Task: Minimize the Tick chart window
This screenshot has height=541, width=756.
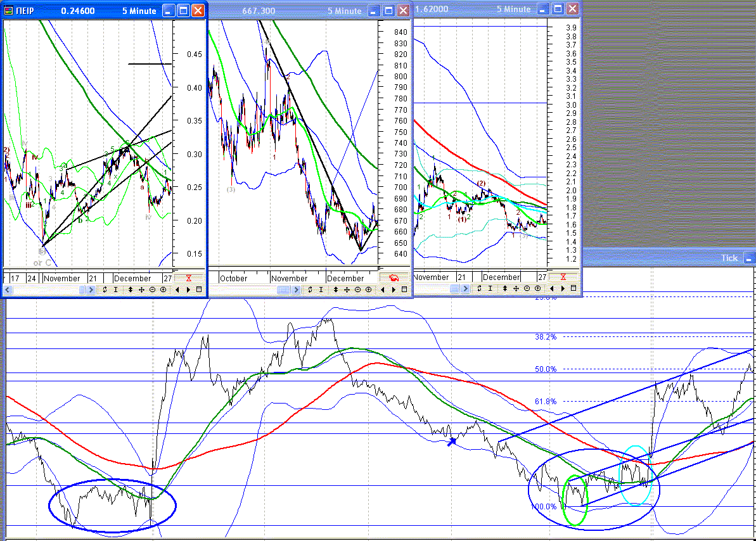Action: [749, 258]
